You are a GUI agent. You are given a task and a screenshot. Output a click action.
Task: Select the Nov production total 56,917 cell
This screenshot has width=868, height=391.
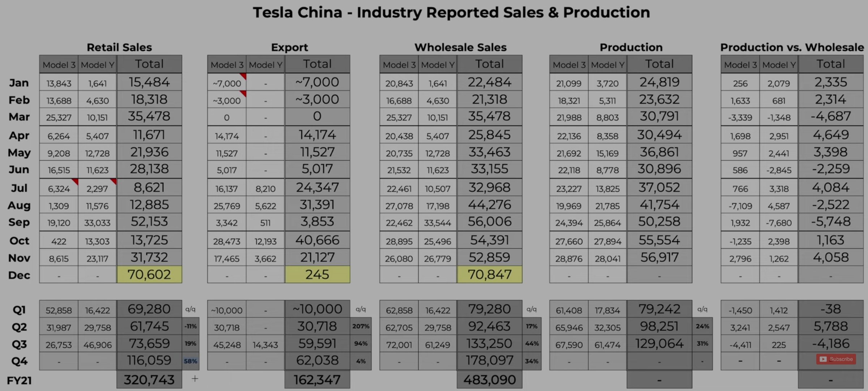click(659, 257)
